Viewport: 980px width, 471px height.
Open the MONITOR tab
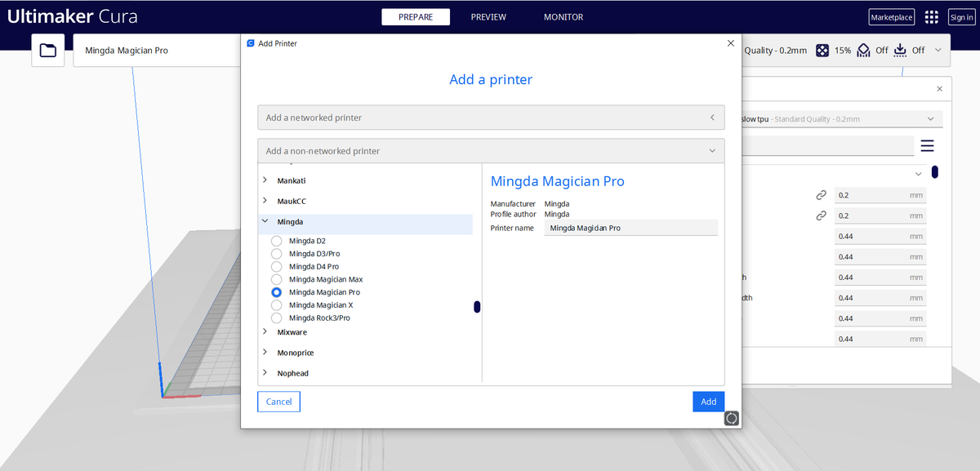[x=563, y=16]
